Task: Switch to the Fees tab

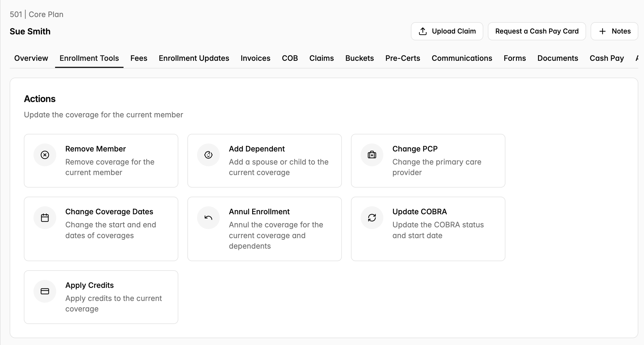Action: click(x=139, y=58)
